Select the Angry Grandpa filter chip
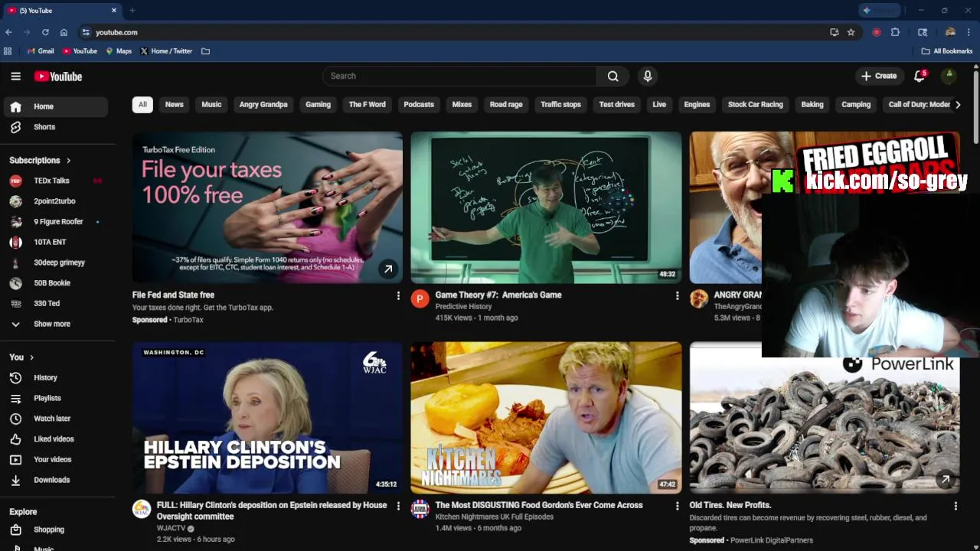 coord(263,105)
